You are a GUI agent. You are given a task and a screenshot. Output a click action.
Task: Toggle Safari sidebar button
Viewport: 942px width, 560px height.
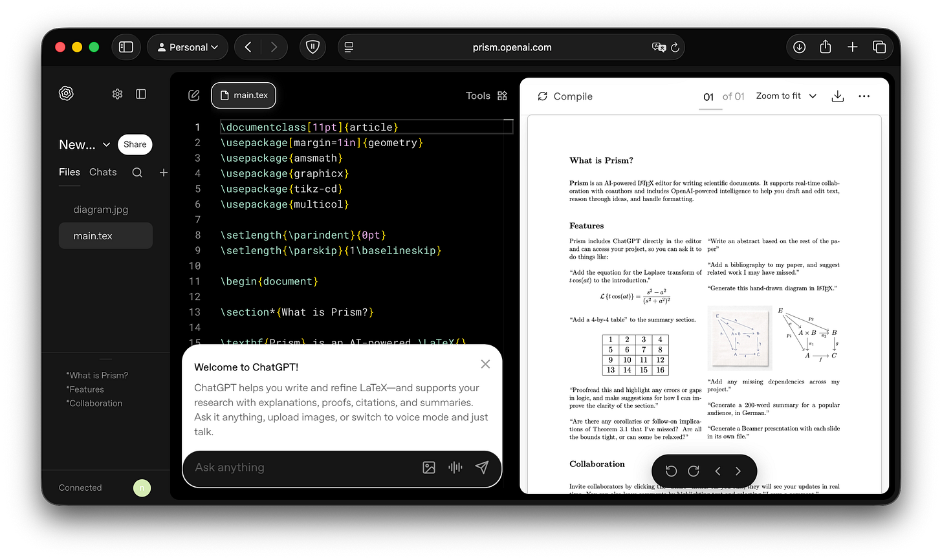click(126, 47)
